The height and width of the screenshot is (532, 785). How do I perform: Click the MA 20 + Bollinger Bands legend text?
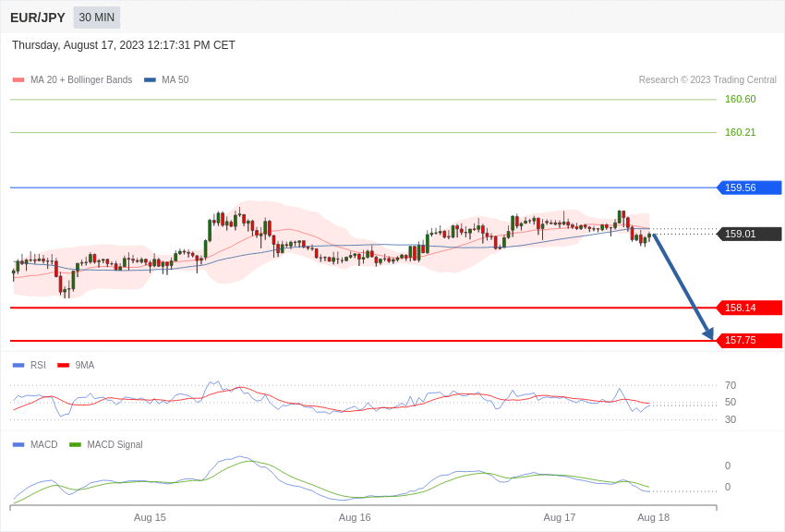[x=81, y=80]
